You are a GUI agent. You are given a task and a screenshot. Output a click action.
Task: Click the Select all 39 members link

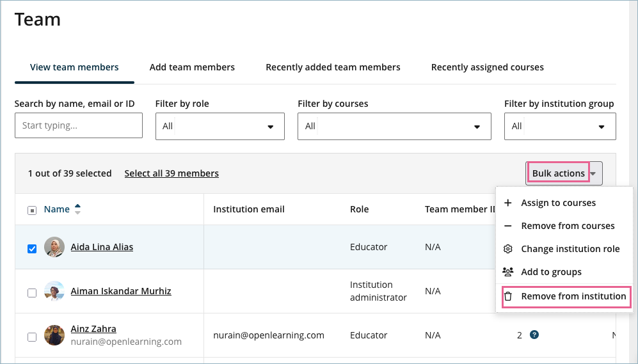(171, 173)
